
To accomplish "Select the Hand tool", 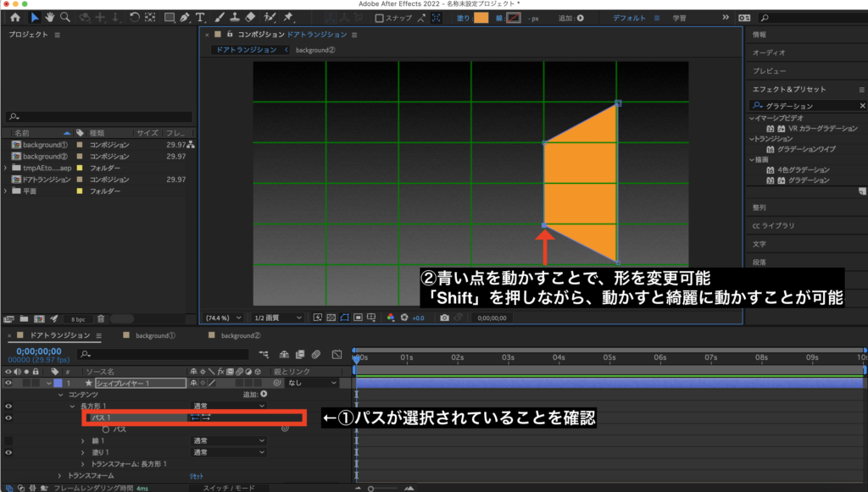I will [50, 17].
